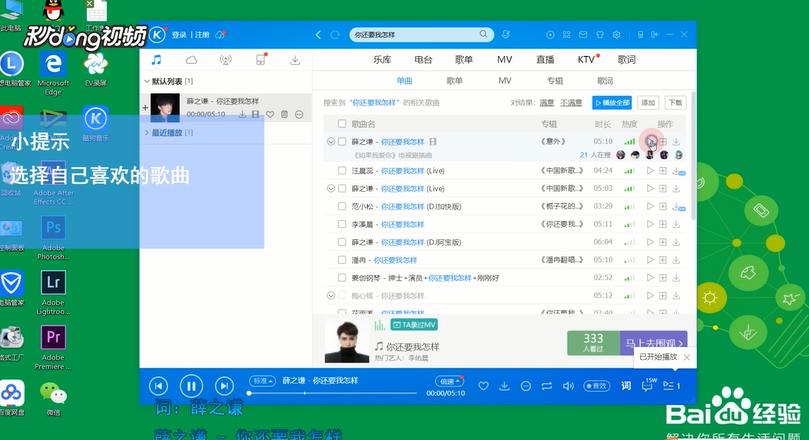Switch to 乐库 main tab

pos(382,60)
